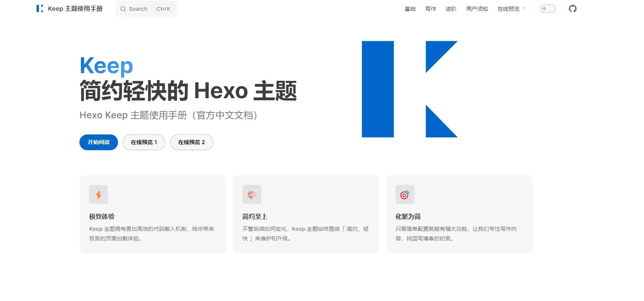Click the large blue K hero image
Viewport: 644px width, 301px height.
coord(410,89)
